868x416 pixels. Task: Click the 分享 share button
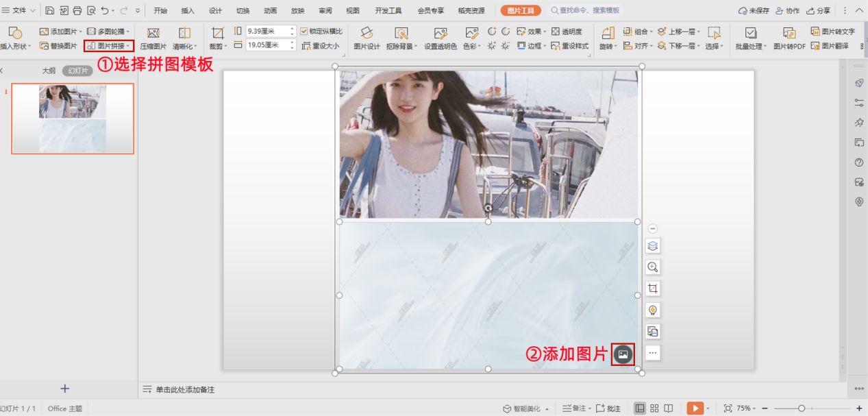click(x=819, y=11)
